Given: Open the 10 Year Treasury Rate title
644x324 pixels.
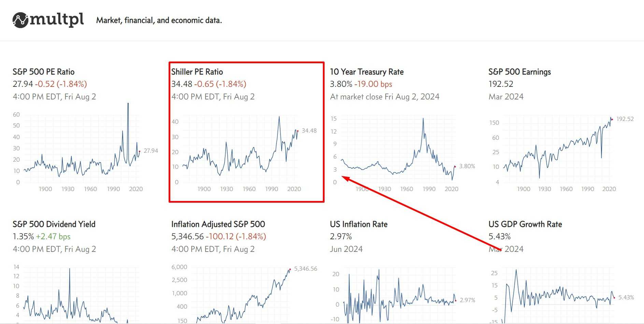Looking at the screenshot, I should 367,72.
